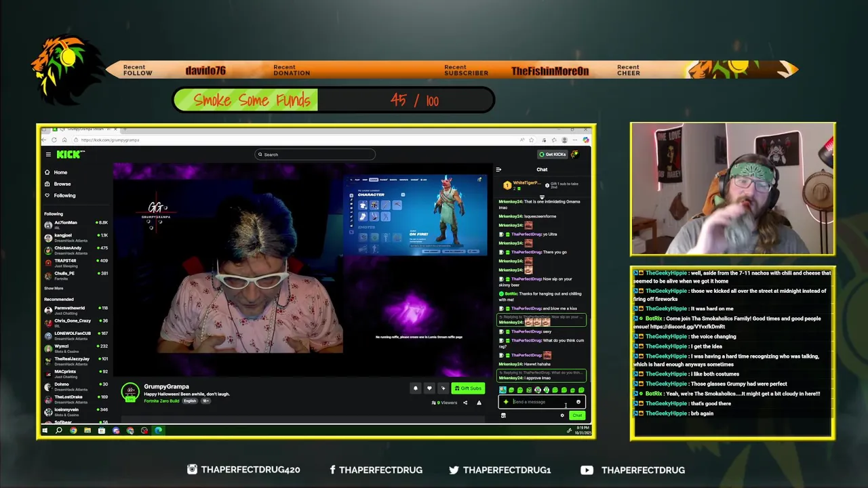Open recommended channel LONEWOLFanCUB

click(x=76, y=335)
